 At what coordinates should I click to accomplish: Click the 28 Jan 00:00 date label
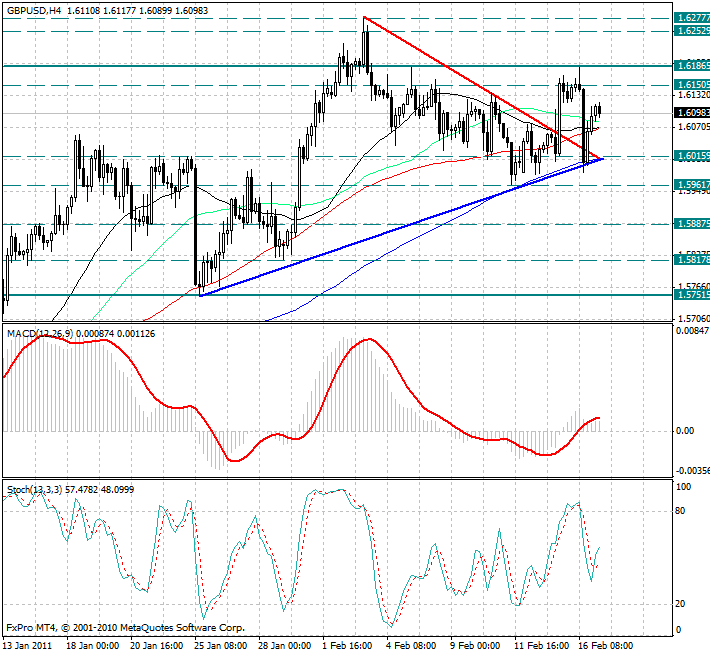pos(285,645)
